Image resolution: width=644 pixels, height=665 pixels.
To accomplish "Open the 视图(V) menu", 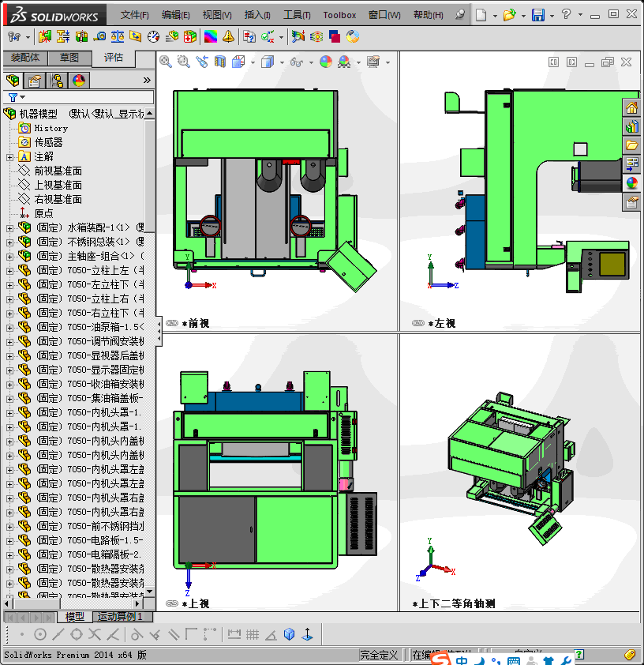I will pyautogui.click(x=217, y=15).
